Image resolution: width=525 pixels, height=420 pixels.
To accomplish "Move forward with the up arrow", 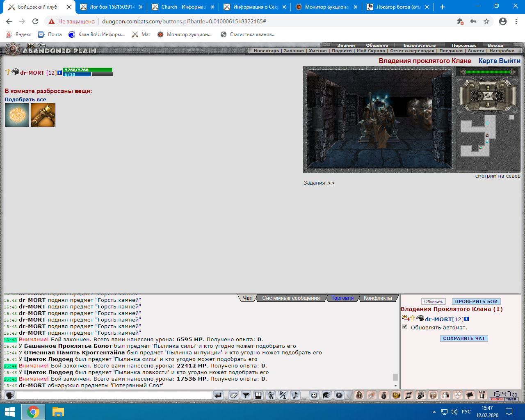I will (488, 88).
